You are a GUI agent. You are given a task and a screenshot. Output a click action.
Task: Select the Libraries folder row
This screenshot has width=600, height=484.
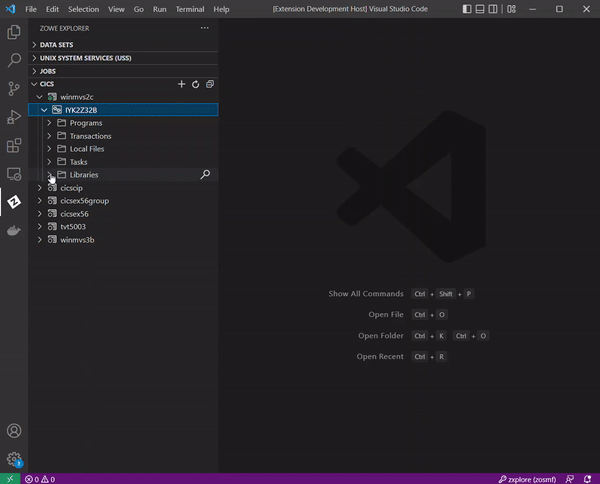pyautogui.click(x=123, y=174)
